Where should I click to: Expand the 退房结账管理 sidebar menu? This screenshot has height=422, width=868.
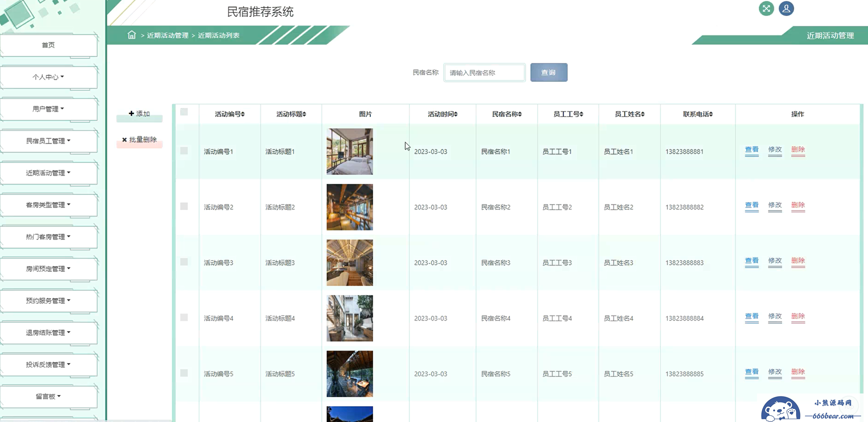point(48,333)
